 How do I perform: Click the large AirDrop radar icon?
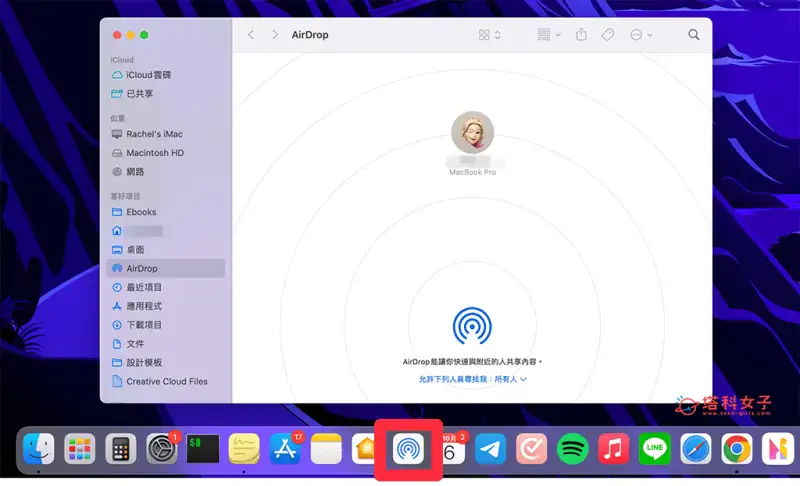(472, 326)
